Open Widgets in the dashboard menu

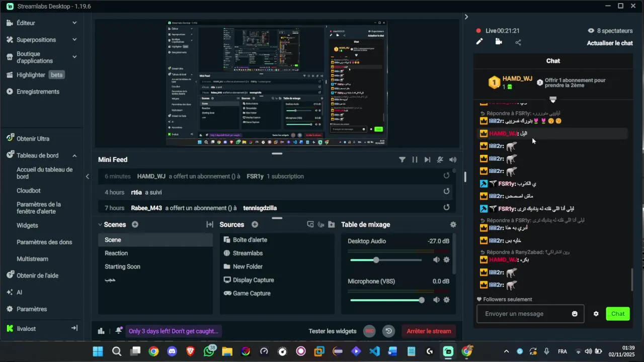[x=27, y=225]
